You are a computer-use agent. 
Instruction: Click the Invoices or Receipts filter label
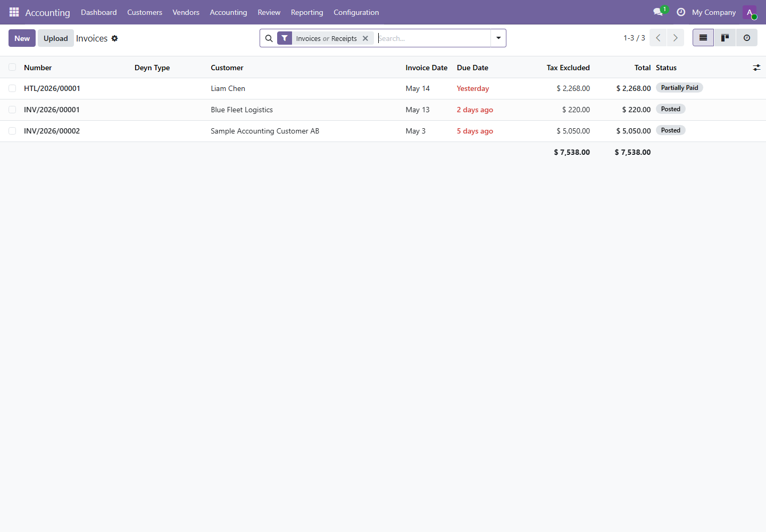point(327,38)
